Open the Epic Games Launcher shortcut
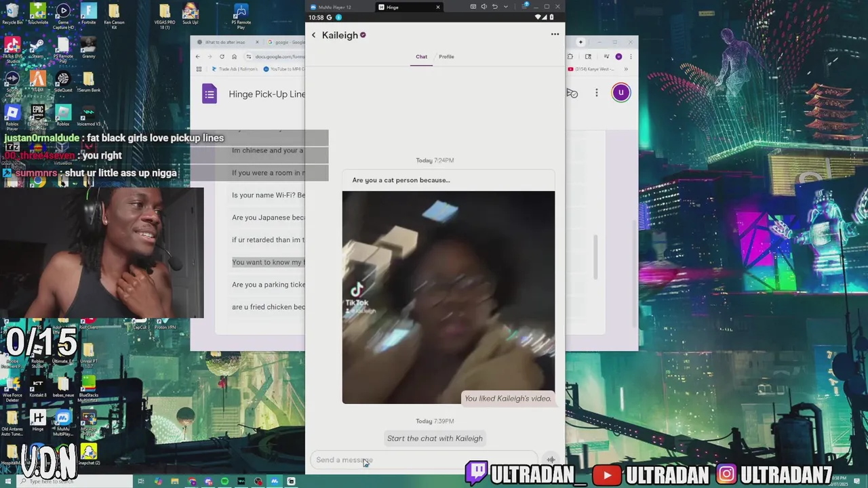The image size is (868, 488). point(37,116)
